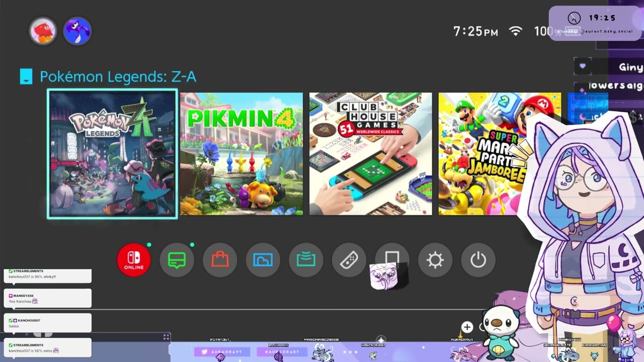Click the "Pokémon Legends: Z-A" title text

pos(118,77)
